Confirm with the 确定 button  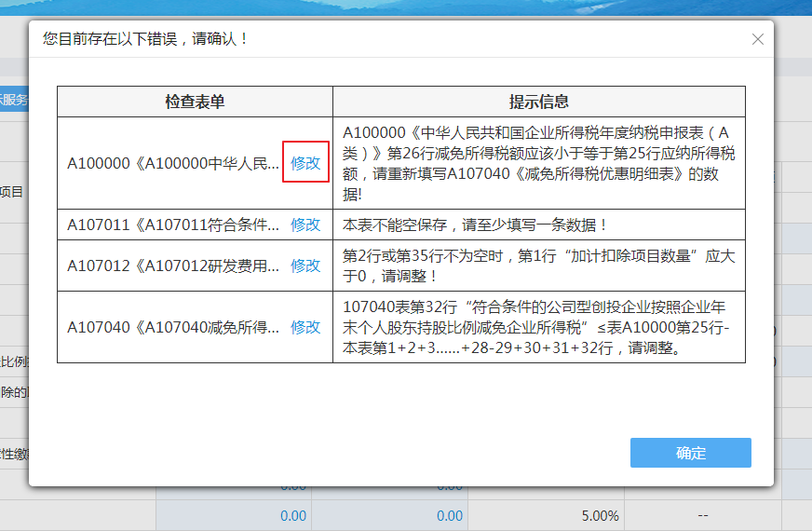pos(690,453)
